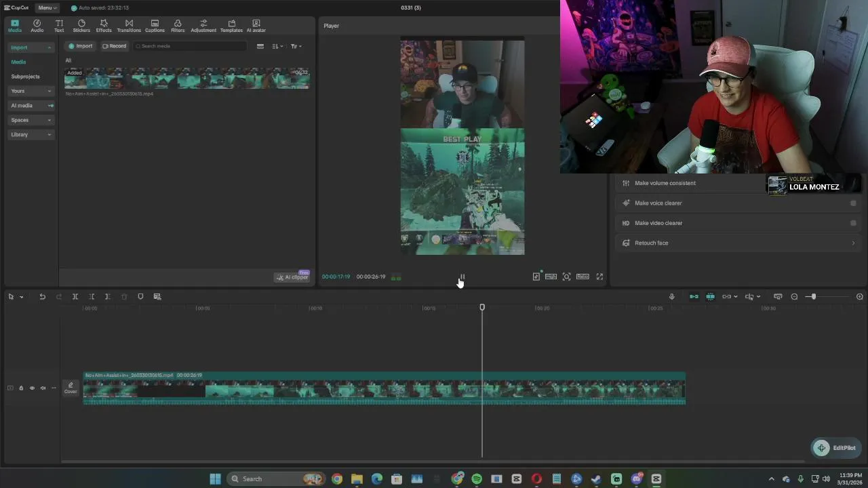Viewport: 868px width, 488px height.
Task: Zoom in the timeline with the plus icon
Action: click(x=860, y=297)
